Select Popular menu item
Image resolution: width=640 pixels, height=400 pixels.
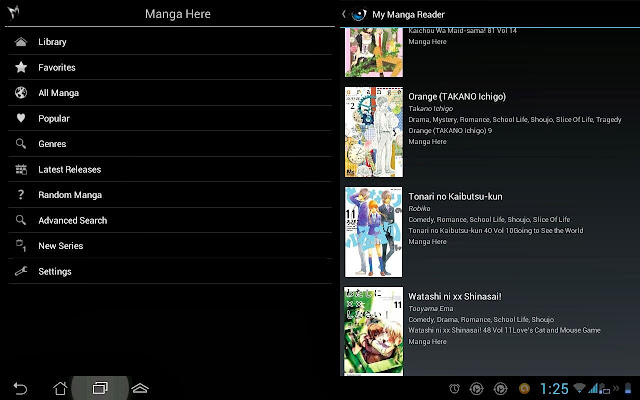click(x=170, y=118)
